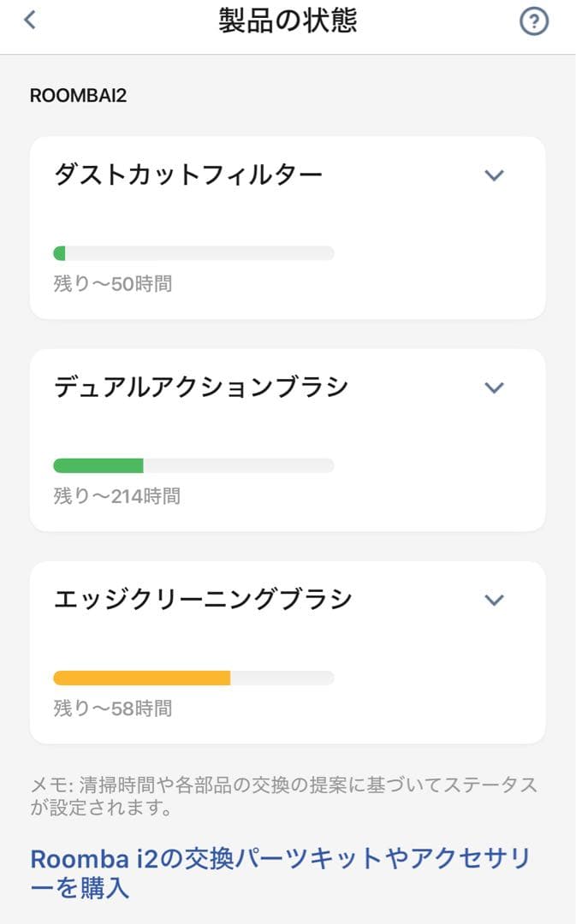The width and height of the screenshot is (576, 924).
Task: Click the green デュアルアクションブラシ progress bar
Action: click(x=98, y=465)
